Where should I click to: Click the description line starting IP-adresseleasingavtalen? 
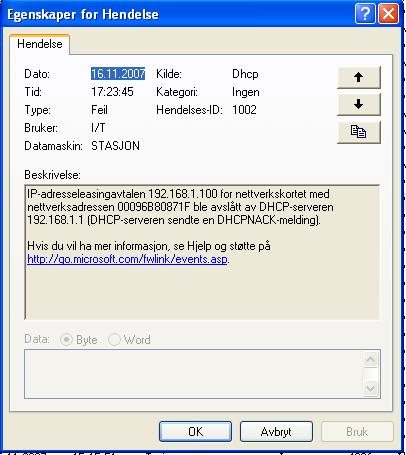(x=178, y=194)
